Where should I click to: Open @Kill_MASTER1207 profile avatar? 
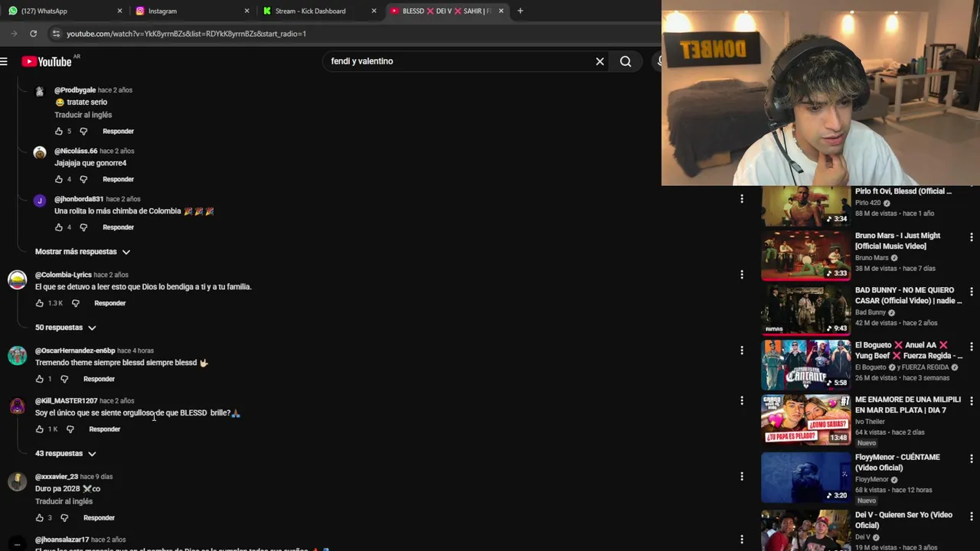(x=17, y=406)
